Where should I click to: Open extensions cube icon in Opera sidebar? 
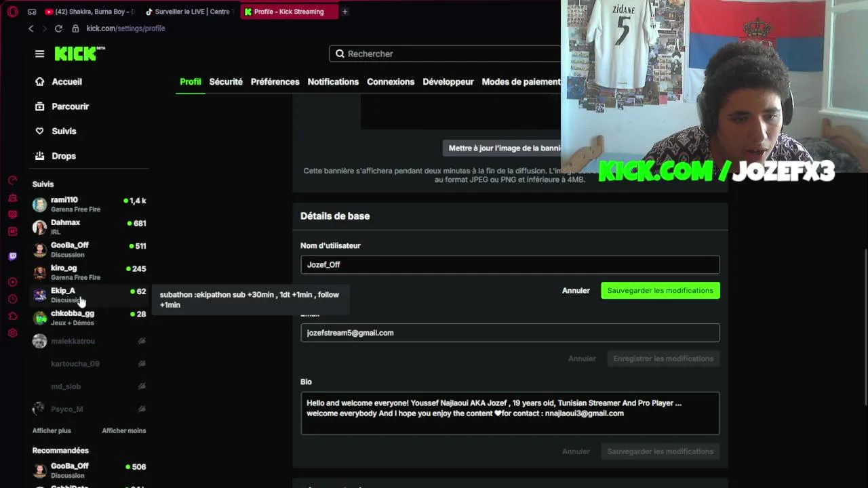(13, 316)
